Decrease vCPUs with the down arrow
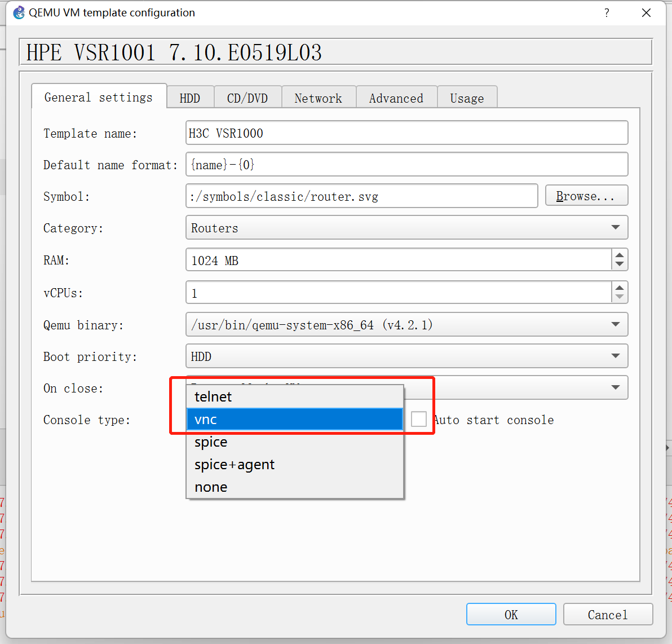 [619, 298]
